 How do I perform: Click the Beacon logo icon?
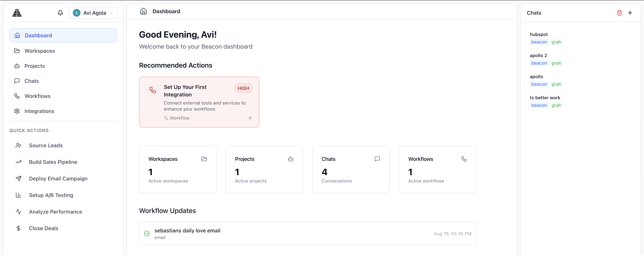click(x=17, y=12)
